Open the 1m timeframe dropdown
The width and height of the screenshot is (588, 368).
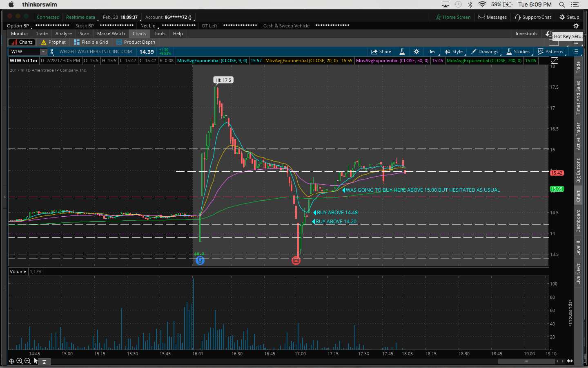coord(432,52)
